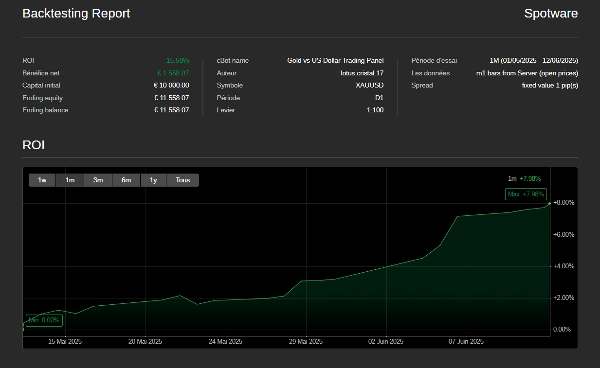
Task: Click the m1 bars from Server data value
Action: [527, 73]
